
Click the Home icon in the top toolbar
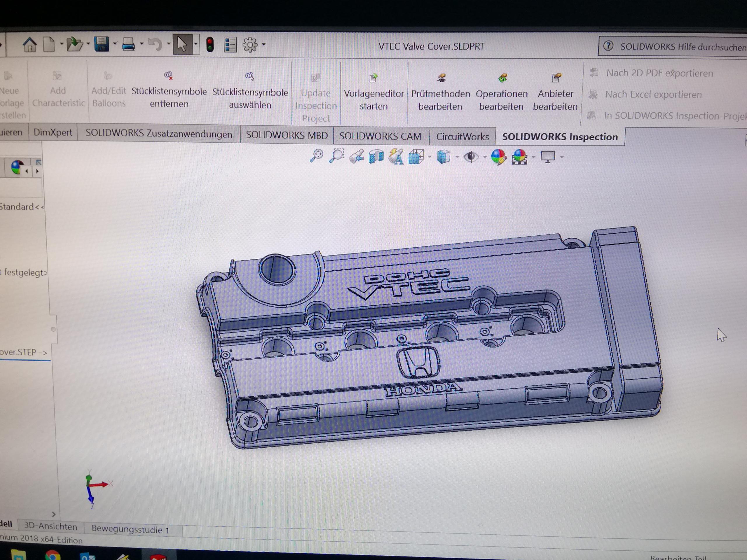click(x=30, y=45)
